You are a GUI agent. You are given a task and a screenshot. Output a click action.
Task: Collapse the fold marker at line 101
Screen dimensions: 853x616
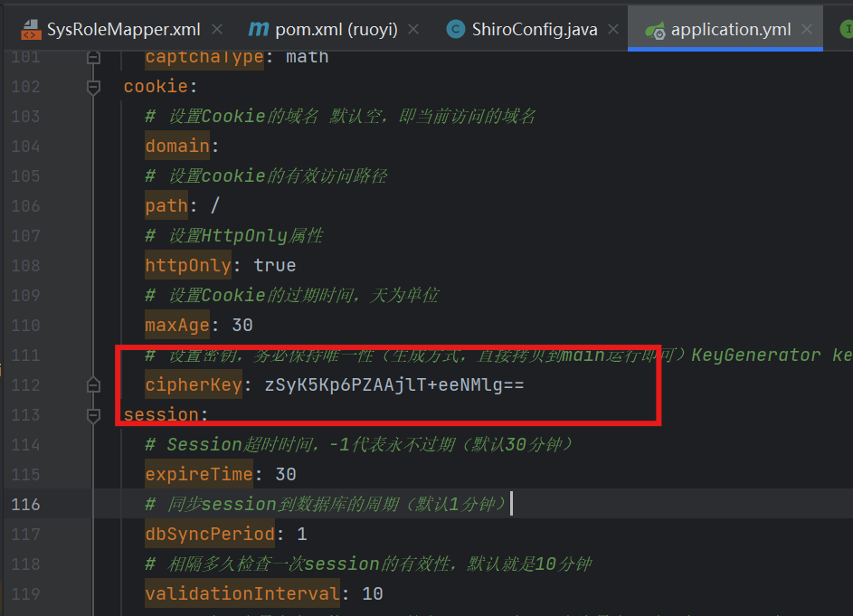pyautogui.click(x=93, y=57)
